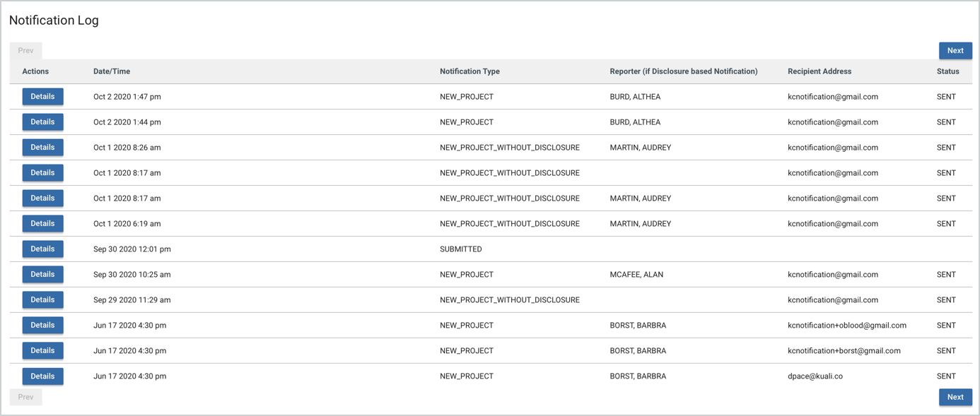
Task: Open Details for the Oct 2 2020 1:44 pm notification
Action: pos(42,121)
